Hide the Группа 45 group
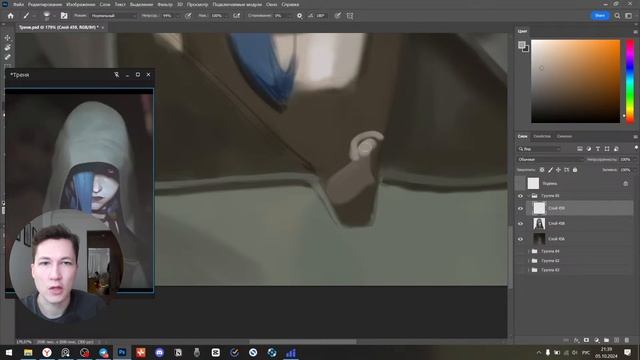This screenshot has height=360, width=640. point(520,196)
